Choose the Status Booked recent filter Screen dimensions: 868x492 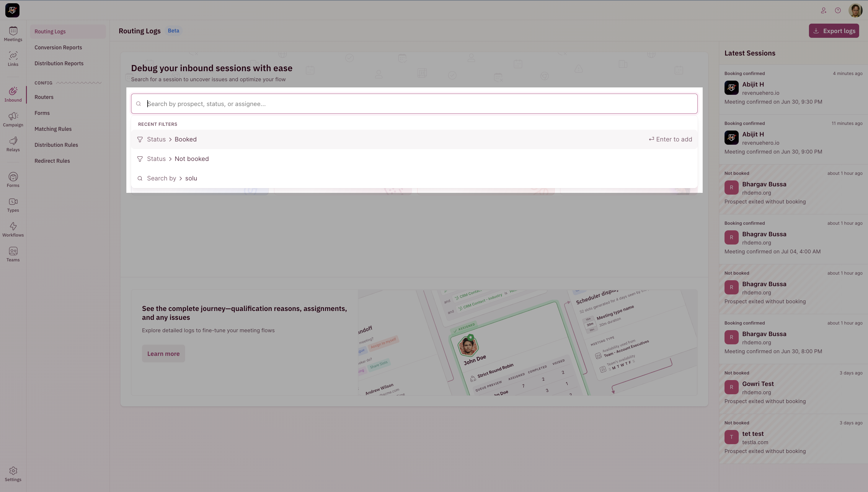pyautogui.click(x=414, y=139)
